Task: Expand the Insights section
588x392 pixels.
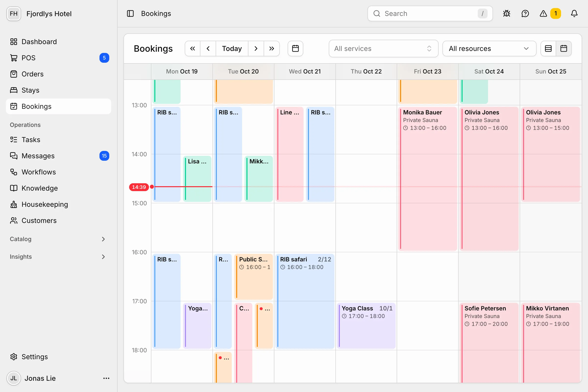Action: 59,257
